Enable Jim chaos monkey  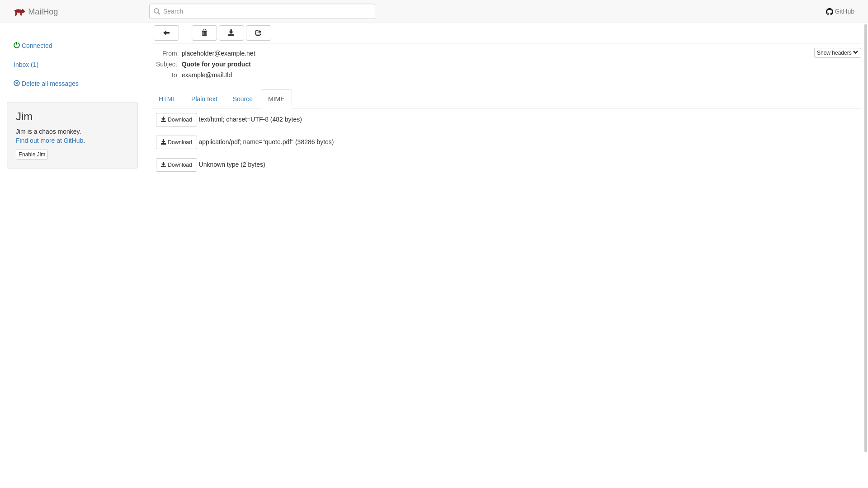pyautogui.click(x=32, y=155)
